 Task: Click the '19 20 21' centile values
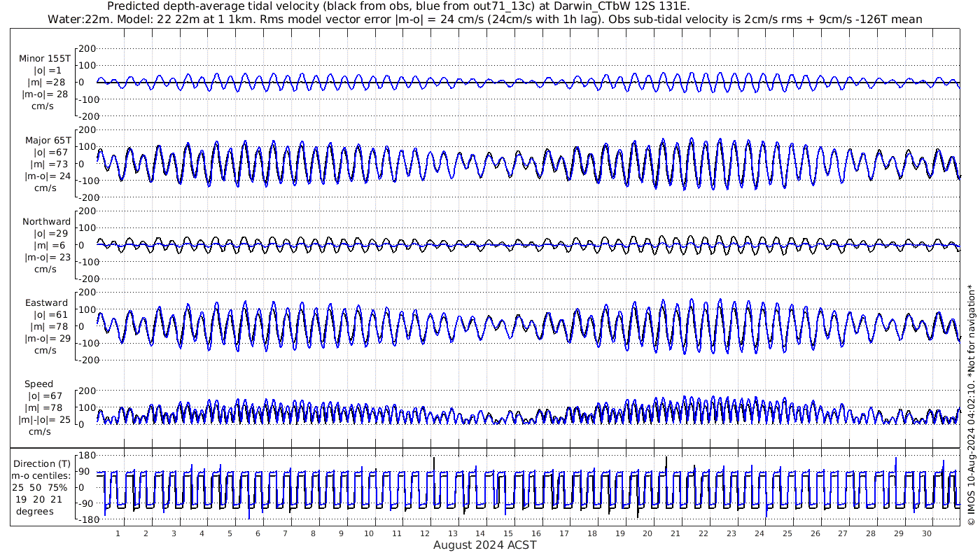tap(40, 499)
